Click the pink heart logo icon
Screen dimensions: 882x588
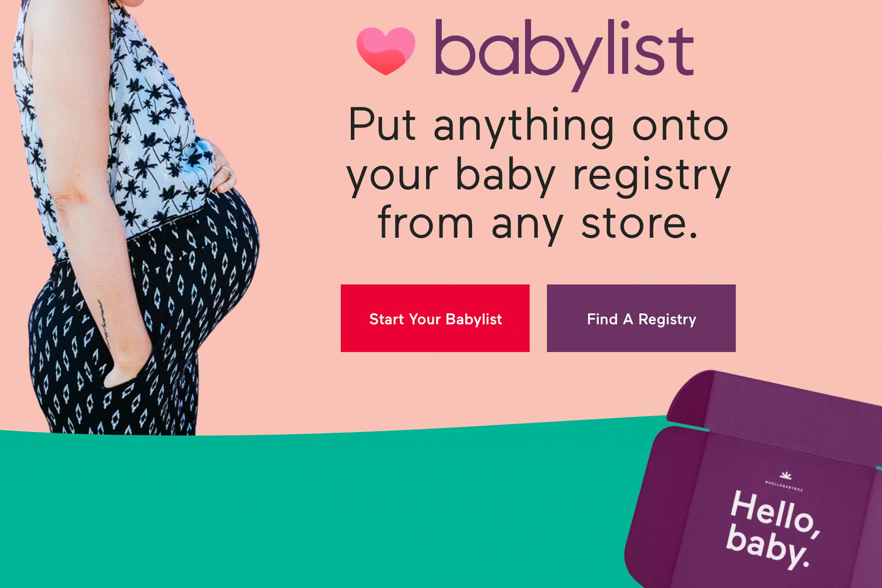pyautogui.click(x=386, y=51)
